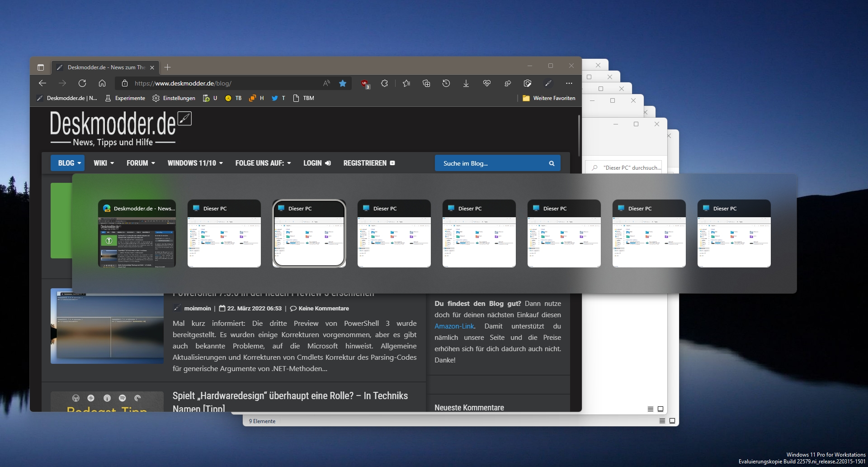The image size is (868, 467).
Task: Open the TBM bookmark
Action: [304, 98]
